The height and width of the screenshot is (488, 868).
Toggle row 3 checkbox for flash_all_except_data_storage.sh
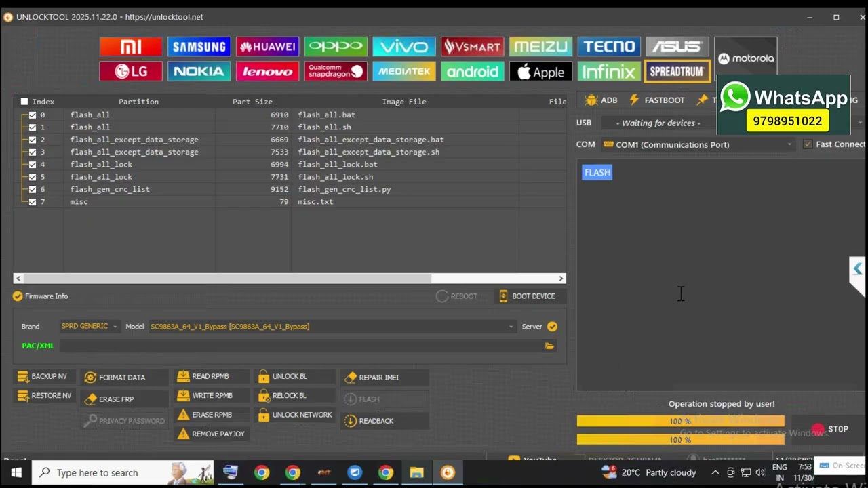(x=32, y=152)
